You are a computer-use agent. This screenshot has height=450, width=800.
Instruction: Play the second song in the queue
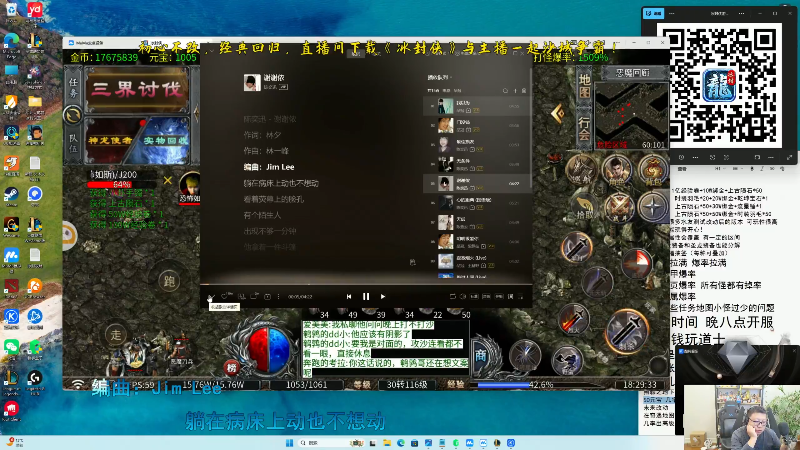(477, 126)
